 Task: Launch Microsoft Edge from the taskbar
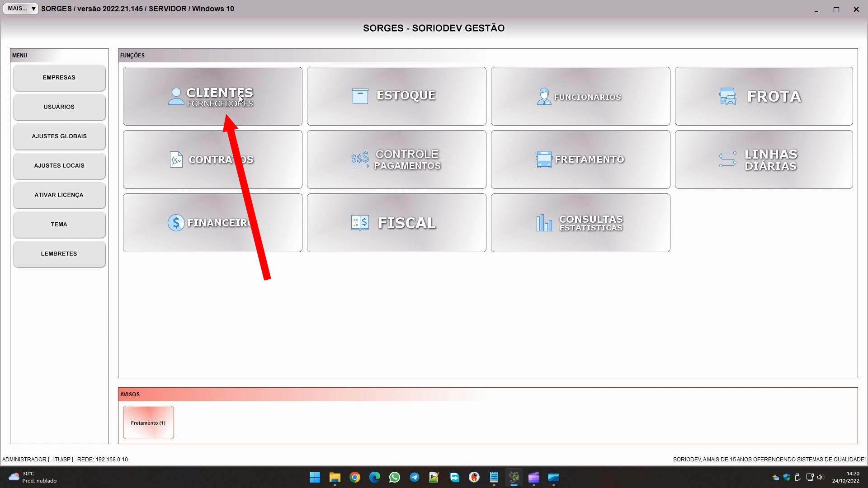pyautogui.click(x=375, y=477)
